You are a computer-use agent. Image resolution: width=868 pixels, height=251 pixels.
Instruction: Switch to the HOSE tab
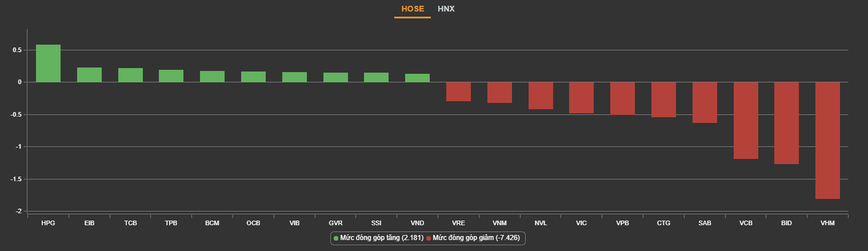coord(412,9)
